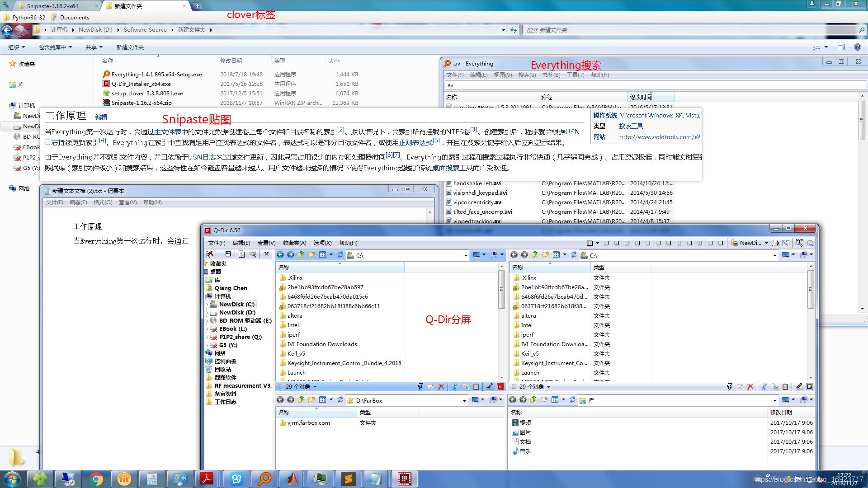Click Explorer 新建文件夹 toolbar button
The image size is (868, 488).
[x=130, y=47]
